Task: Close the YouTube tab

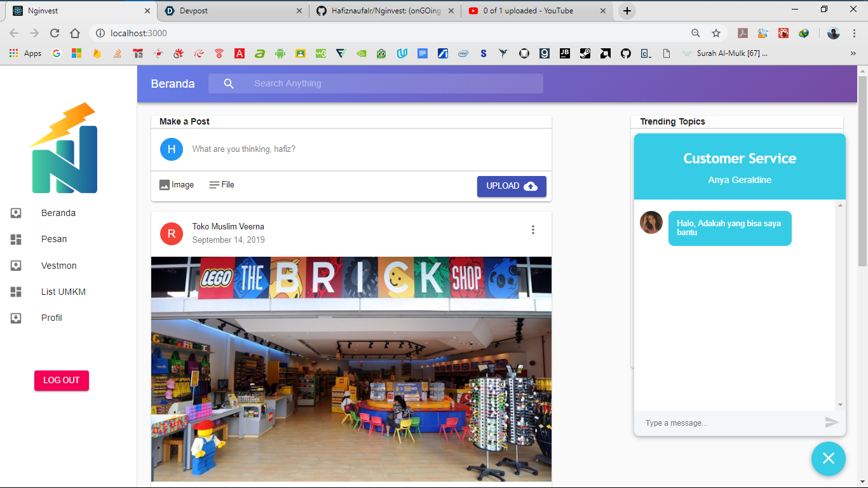Action: click(x=603, y=11)
